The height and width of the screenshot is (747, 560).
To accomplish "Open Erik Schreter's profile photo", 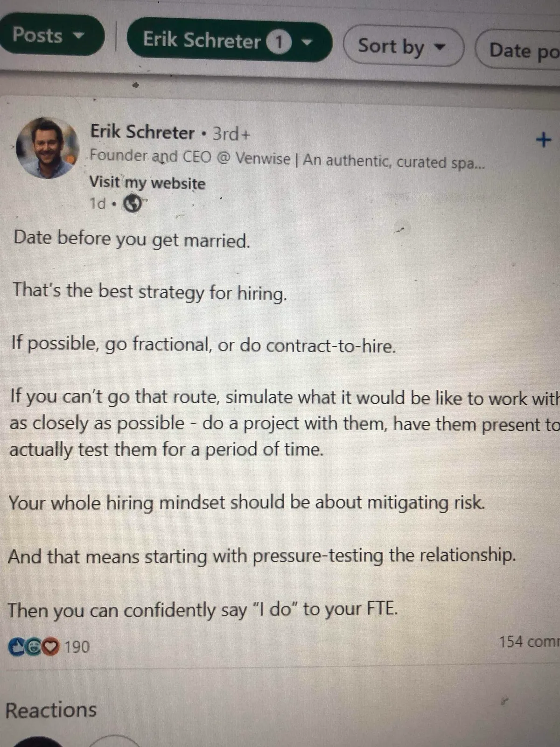I will [x=46, y=148].
